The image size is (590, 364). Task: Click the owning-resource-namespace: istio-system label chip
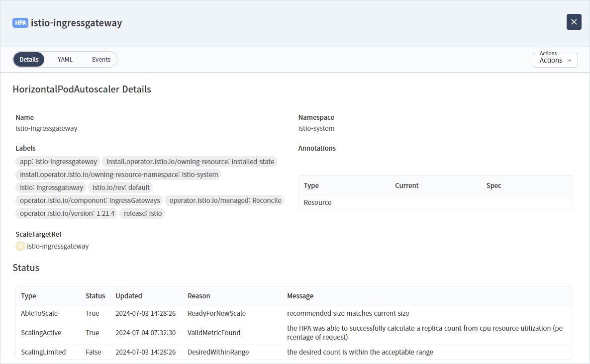(118, 175)
